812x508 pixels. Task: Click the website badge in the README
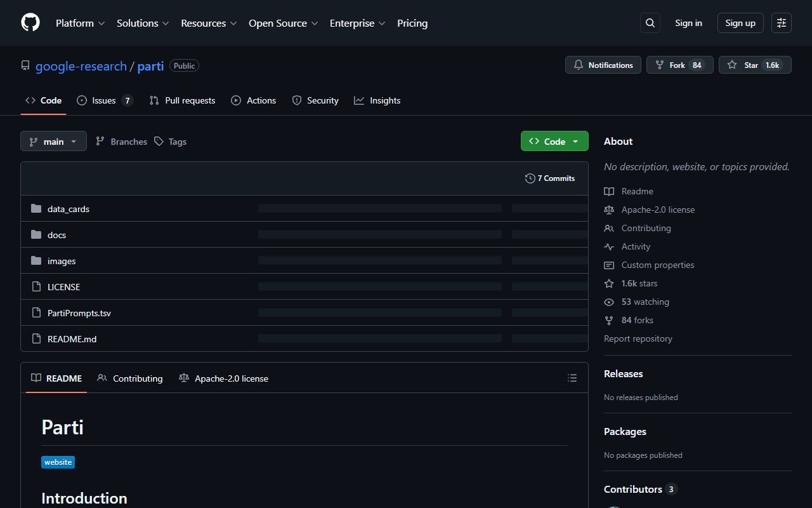click(58, 462)
